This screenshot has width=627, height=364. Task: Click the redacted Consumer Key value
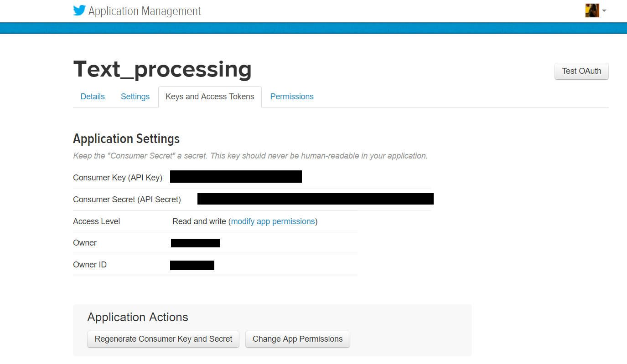pos(236,177)
